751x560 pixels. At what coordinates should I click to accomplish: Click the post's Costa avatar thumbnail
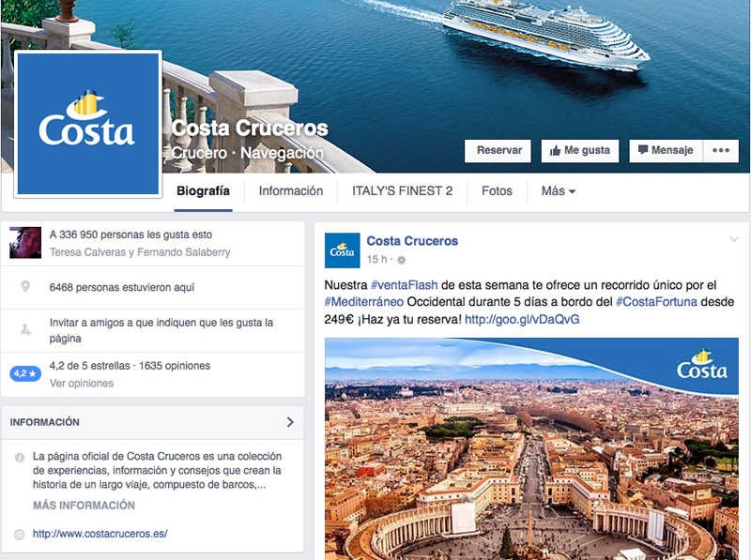(342, 250)
